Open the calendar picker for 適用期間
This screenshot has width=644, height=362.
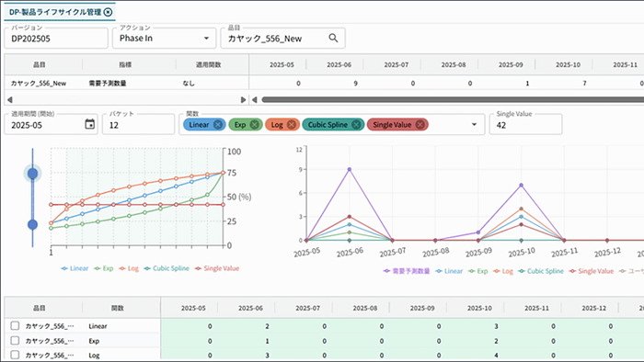click(89, 124)
